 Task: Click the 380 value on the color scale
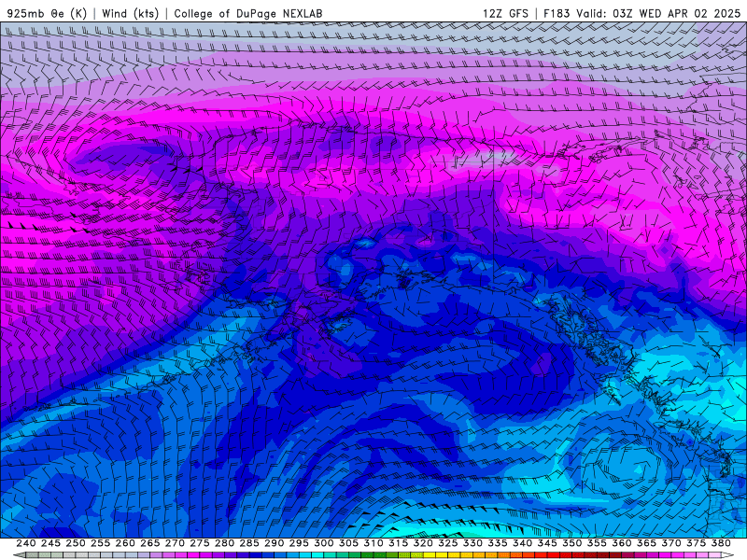pos(721,543)
